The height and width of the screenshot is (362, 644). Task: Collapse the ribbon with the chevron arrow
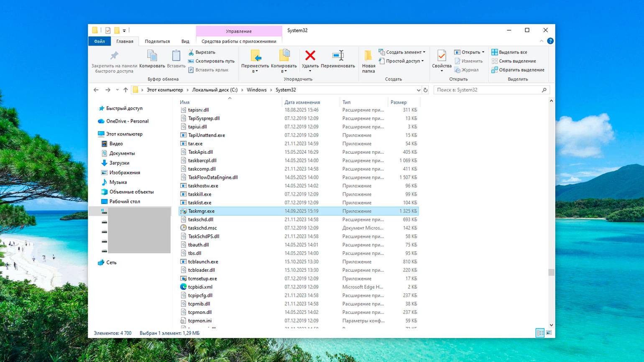point(542,41)
